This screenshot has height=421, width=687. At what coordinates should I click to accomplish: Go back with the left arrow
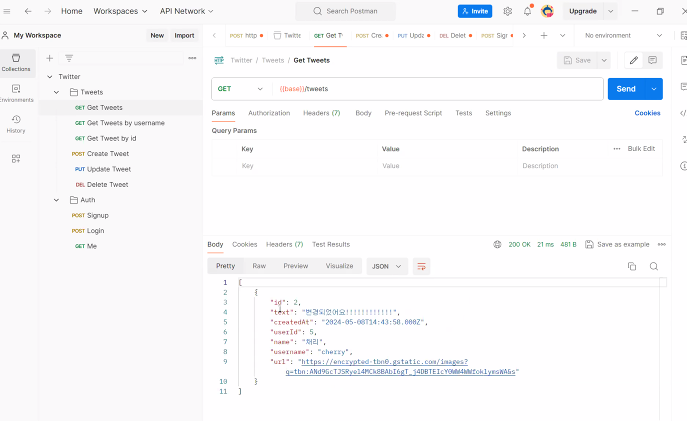tap(28, 11)
